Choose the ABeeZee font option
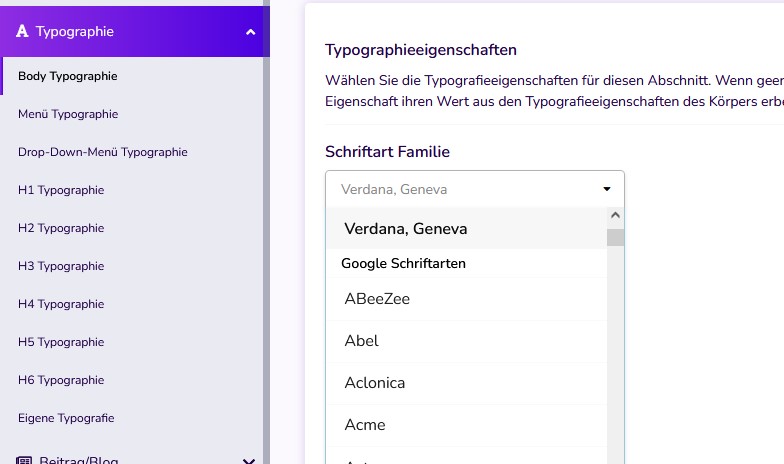The height and width of the screenshot is (464, 784). [466, 299]
